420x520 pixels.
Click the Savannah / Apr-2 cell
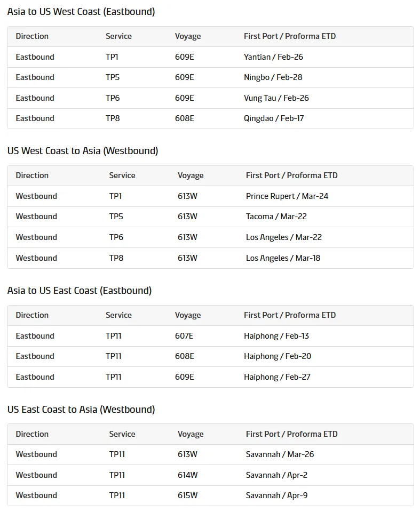(276, 475)
